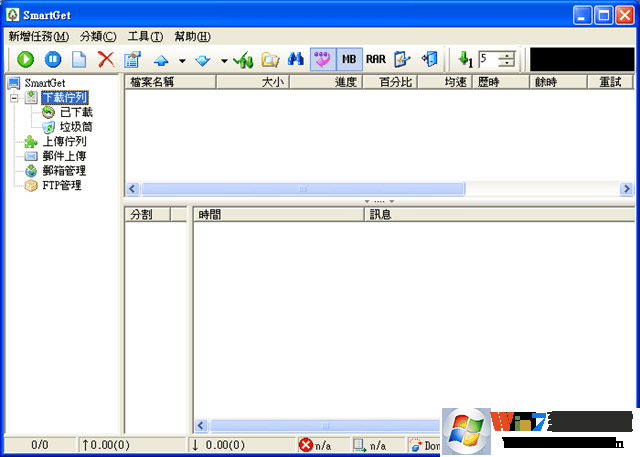Open the 工具(T) menu
The height and width of the screenshot is (457, 640).
click(145, 37)
